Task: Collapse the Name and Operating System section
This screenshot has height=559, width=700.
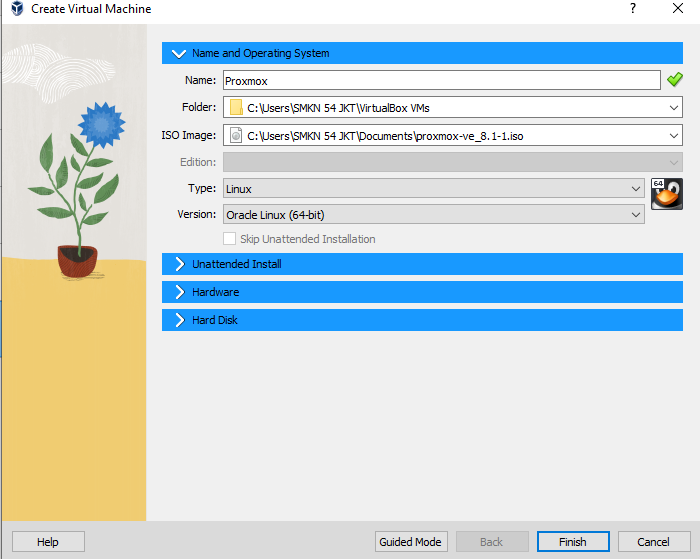Action: 422,53
